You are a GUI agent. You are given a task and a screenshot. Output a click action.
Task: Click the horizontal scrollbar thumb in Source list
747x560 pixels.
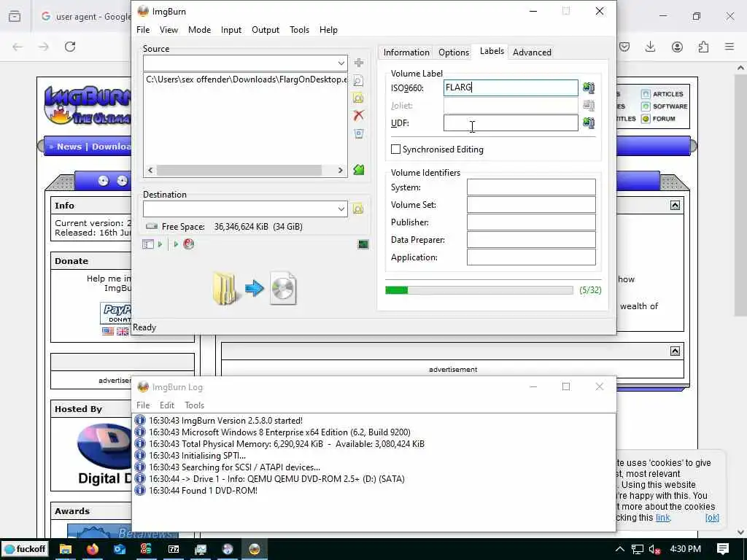tap(239, 170)
